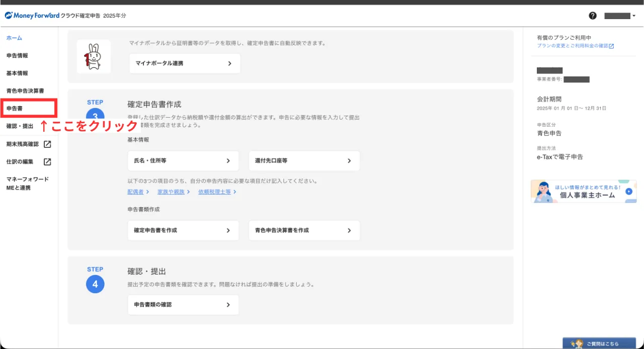This screenshot has height=349, width=644.
Task: Click the Money Forward logo
Action: pos(32,16)
